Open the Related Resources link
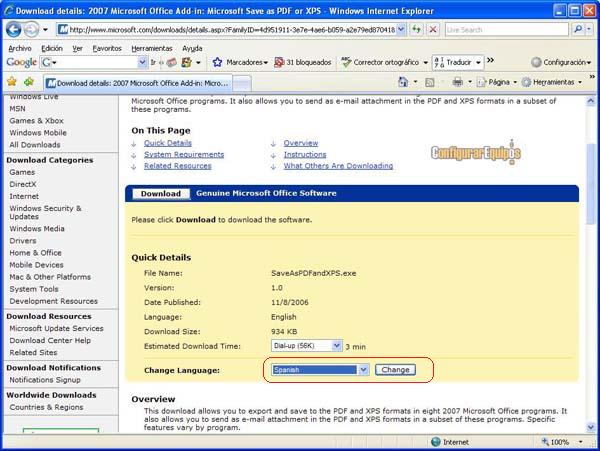Viewport: 600px width, 451px height. pos(178,166)
